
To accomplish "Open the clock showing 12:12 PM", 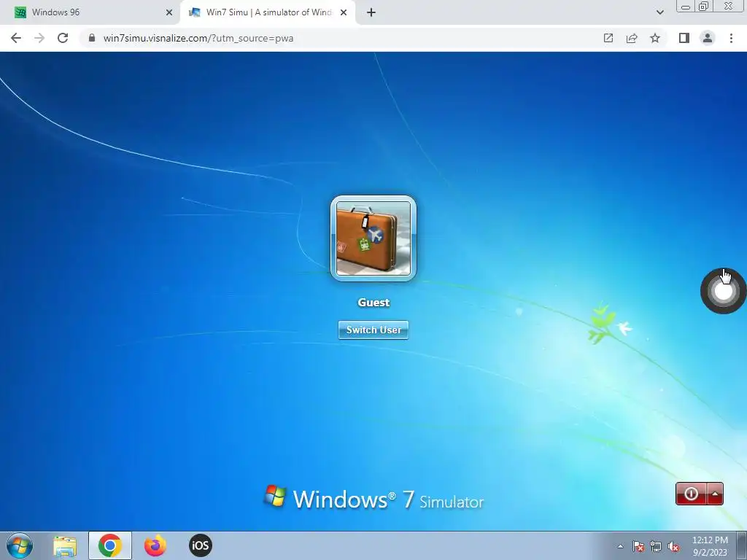I will pyautogui.click(x=710, y=545).
